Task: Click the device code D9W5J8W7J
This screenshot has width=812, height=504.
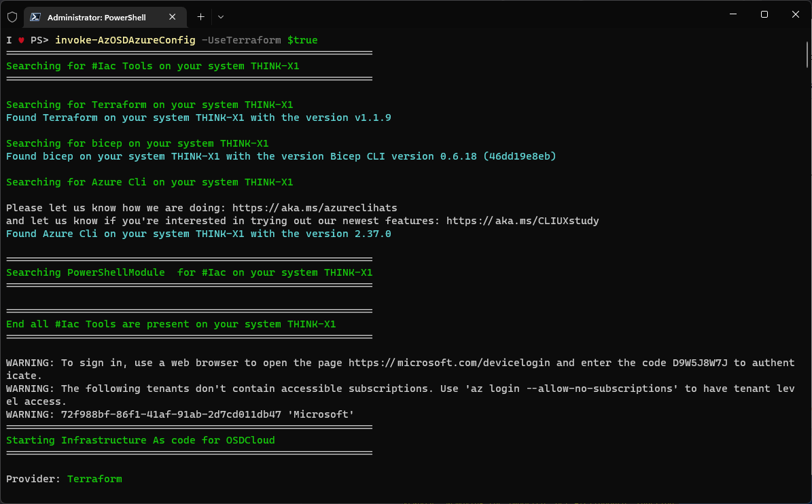Action: click(700, 363)
